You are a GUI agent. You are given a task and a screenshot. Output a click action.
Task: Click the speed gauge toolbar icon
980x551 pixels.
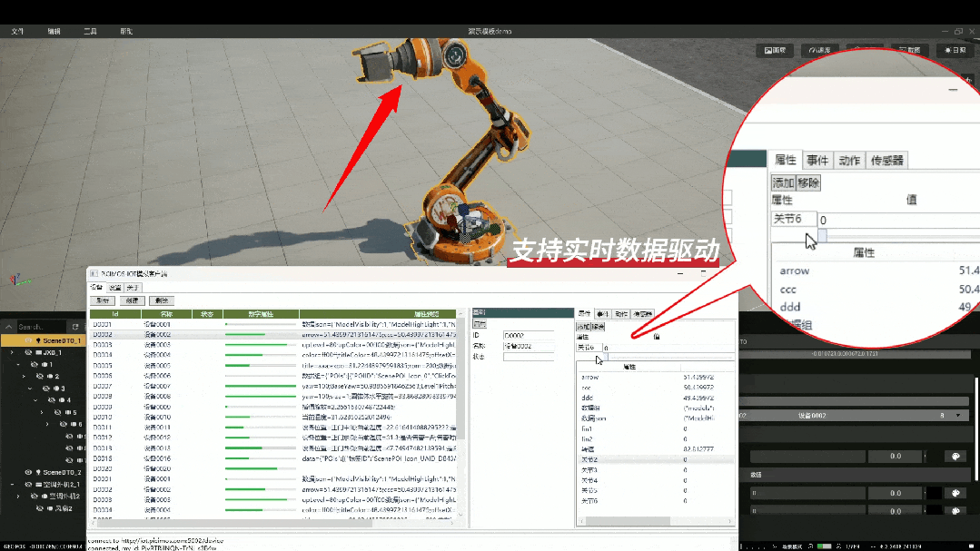pos(819,50)
